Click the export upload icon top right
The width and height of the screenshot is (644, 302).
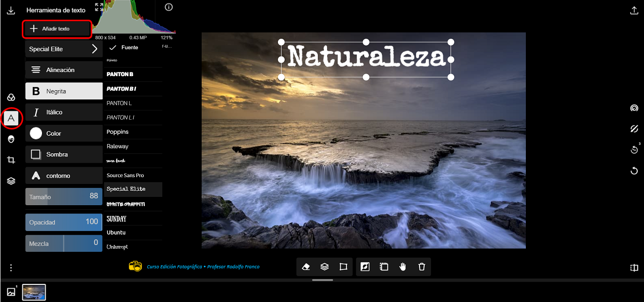pyautogui.click(x=634, y=10)
